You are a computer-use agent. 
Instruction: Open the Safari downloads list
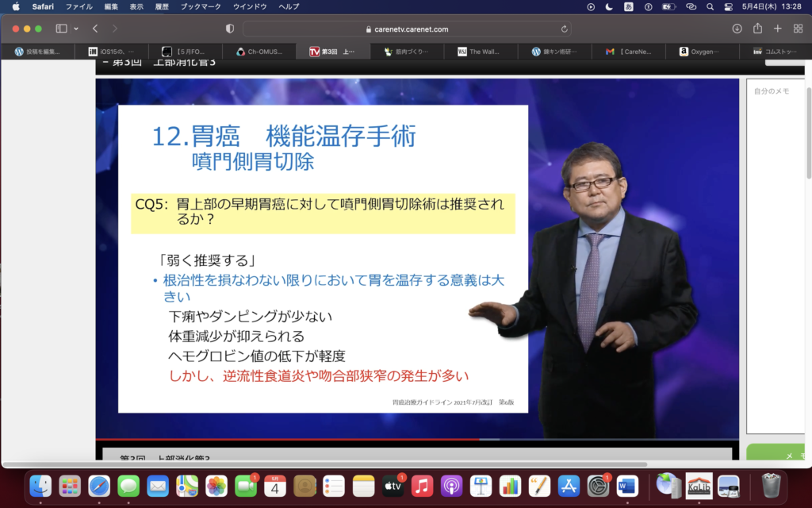pyautogui.click(x=737, y=29)
